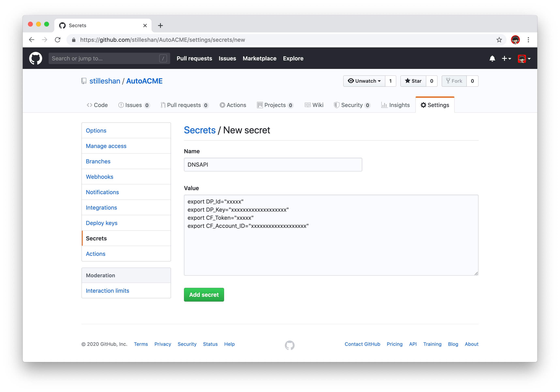Star the repository
This screenshot has width=560, height=392.
pos(413,81)
